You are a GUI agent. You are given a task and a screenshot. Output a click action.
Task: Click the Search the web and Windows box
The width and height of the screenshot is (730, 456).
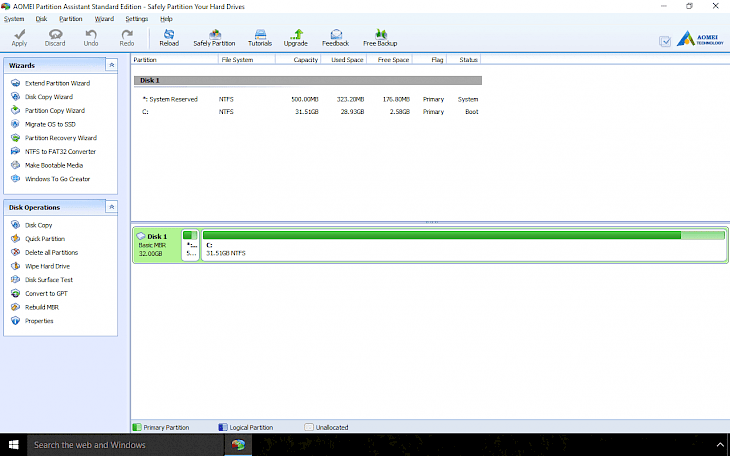click(x=125, y=445)
